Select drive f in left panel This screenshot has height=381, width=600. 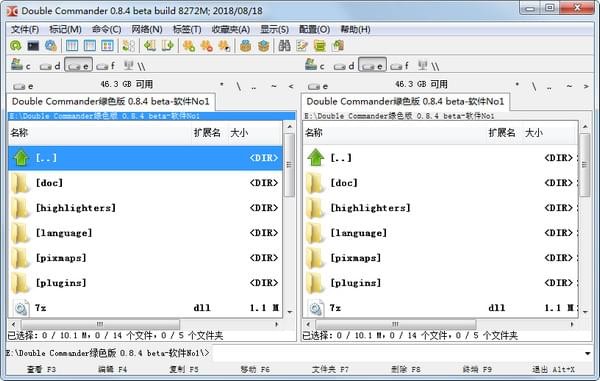coord(106,66)
